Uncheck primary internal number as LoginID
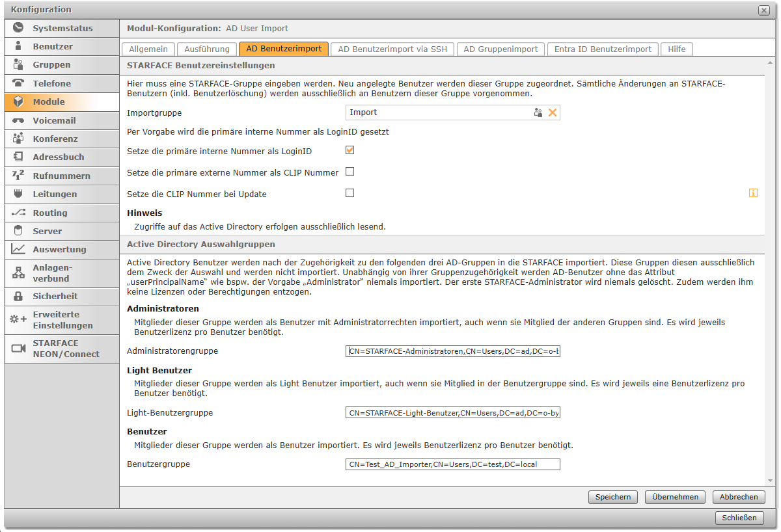The image size is (781, 532). pyautogui.click(x=349, y=150)
